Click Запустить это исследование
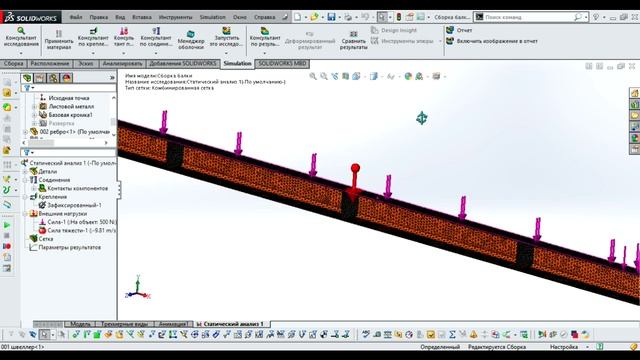Viewport: 640px width, 360px height. coord(227,37)
